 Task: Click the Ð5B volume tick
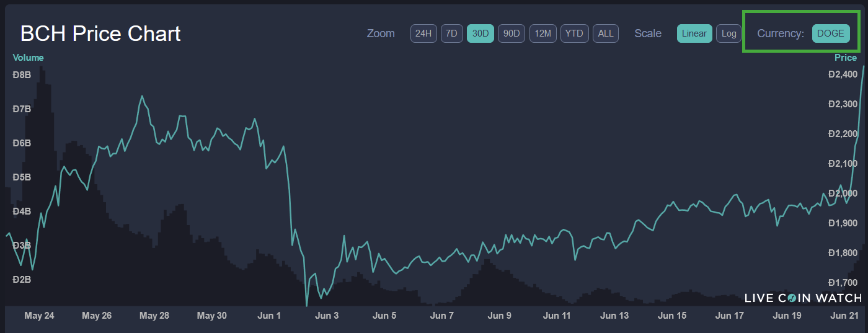pyautogui.click(x=22, y=177)
